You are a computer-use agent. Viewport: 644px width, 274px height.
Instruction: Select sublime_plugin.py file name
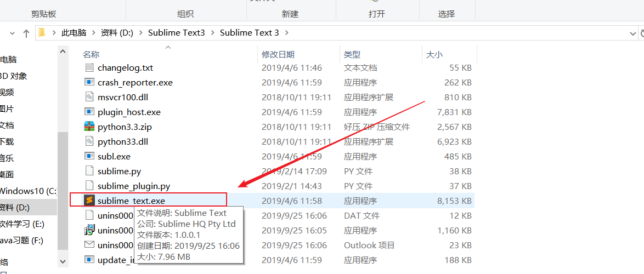tap(134, 186)
